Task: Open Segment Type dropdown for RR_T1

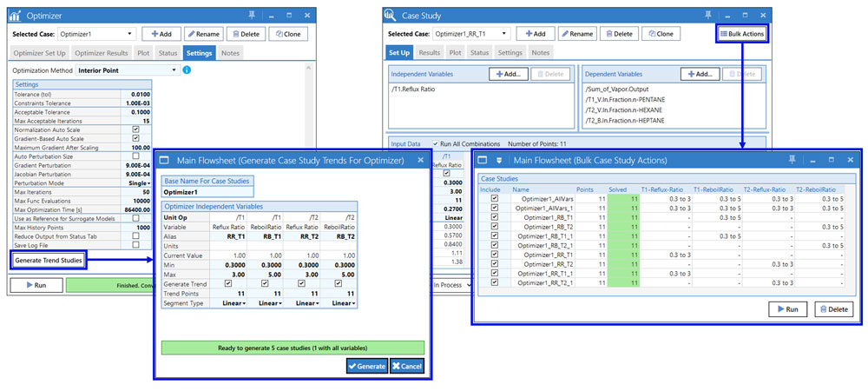Action: (228, 303)
